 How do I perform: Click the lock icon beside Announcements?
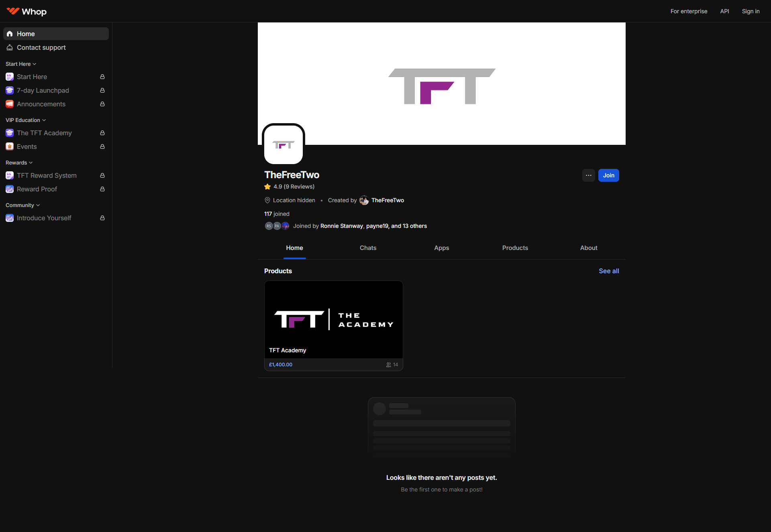[102, 104]
